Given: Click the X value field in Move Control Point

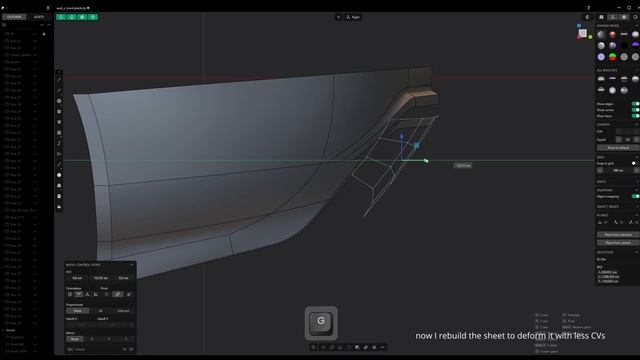Looking at the screenshot, I should coord(77,278).
